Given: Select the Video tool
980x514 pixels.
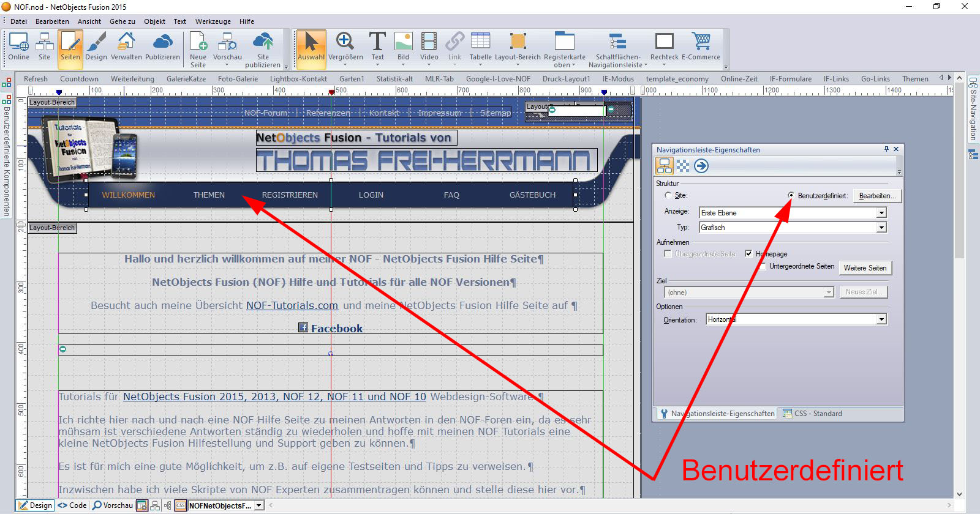Looking at the screenshot, I should pos(429,48).
